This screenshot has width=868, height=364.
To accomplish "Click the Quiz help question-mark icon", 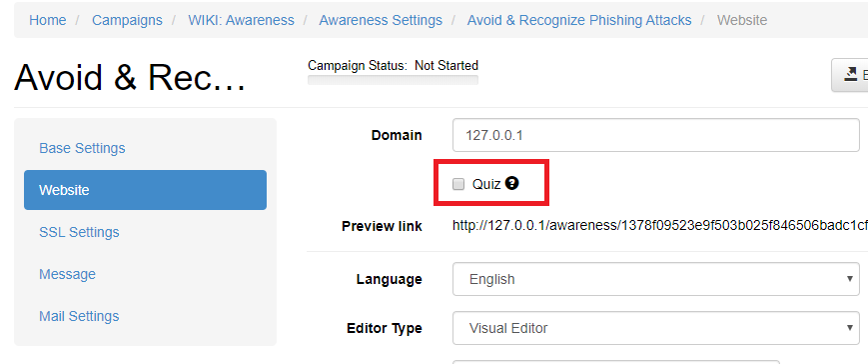I will (x=512, y=183).
